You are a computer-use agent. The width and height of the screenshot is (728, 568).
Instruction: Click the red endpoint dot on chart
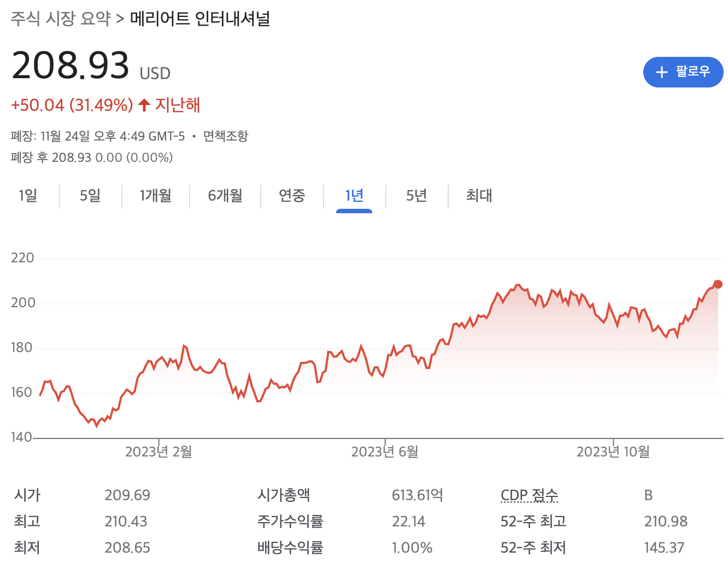tap(718, 284)
